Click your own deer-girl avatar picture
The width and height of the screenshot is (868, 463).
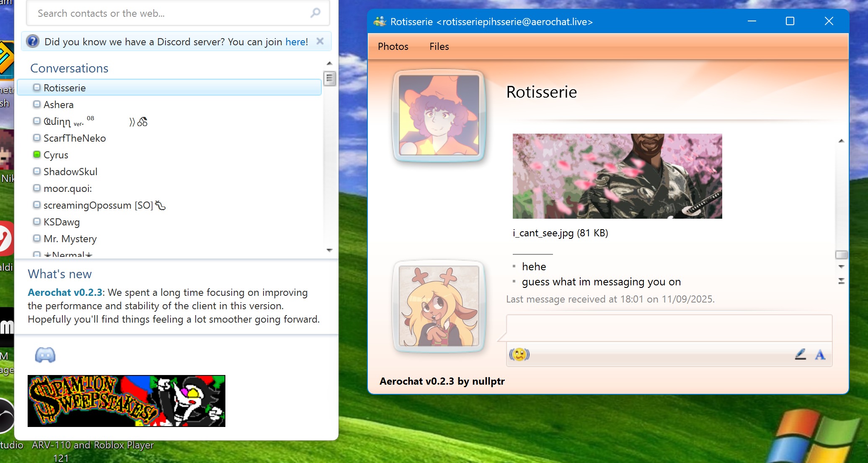click(439, 306)
